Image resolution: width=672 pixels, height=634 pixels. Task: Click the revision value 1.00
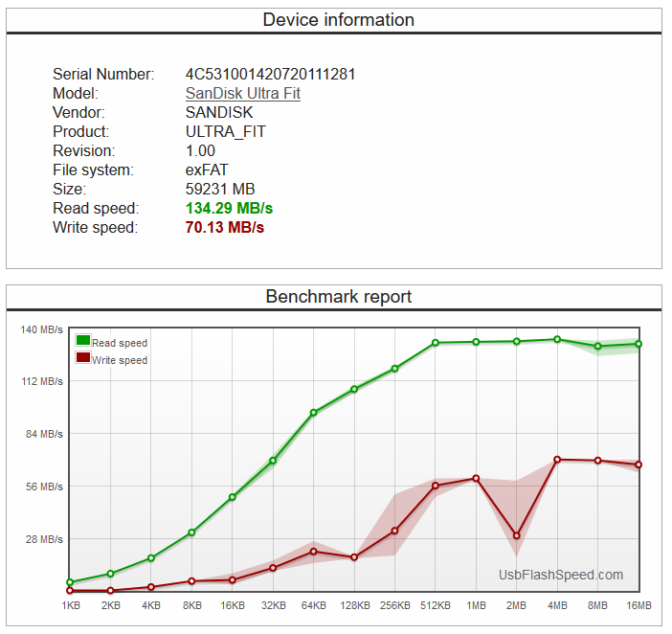(200, 151)
